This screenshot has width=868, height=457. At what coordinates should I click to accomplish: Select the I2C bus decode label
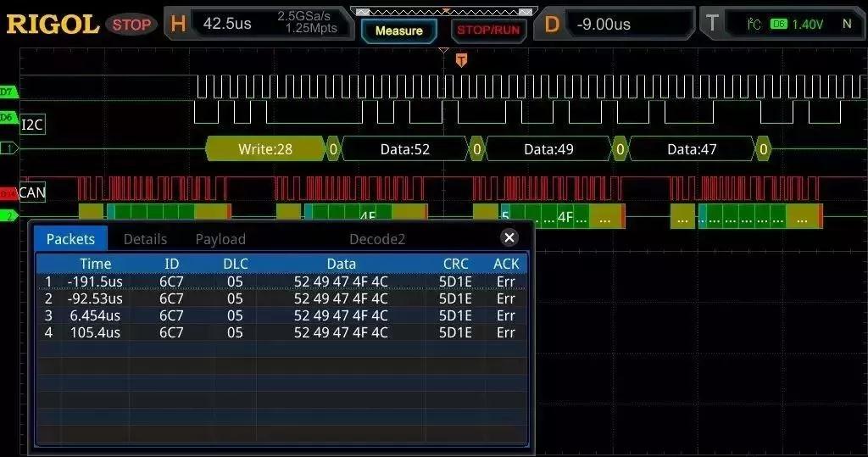point(32,125)
